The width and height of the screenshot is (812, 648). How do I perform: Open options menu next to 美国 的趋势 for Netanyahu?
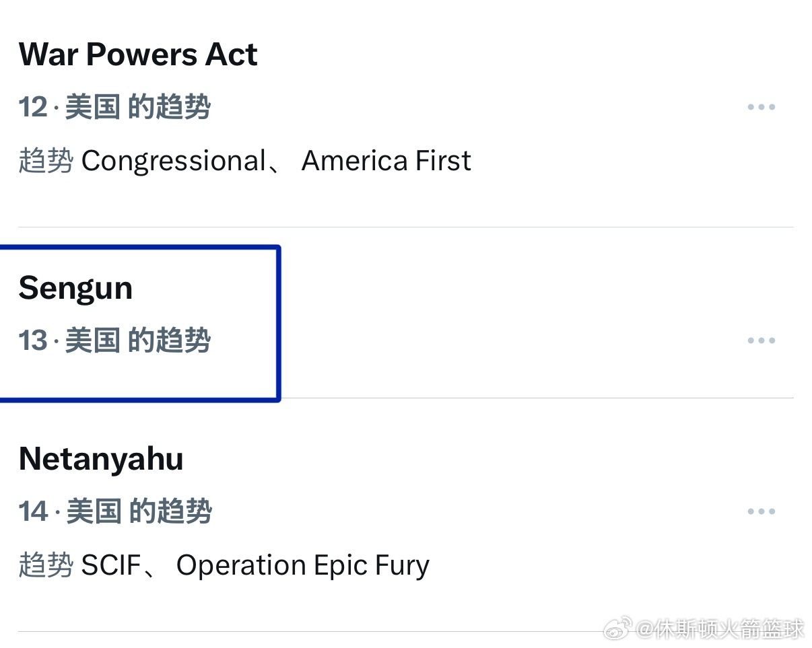coord(762,511)
